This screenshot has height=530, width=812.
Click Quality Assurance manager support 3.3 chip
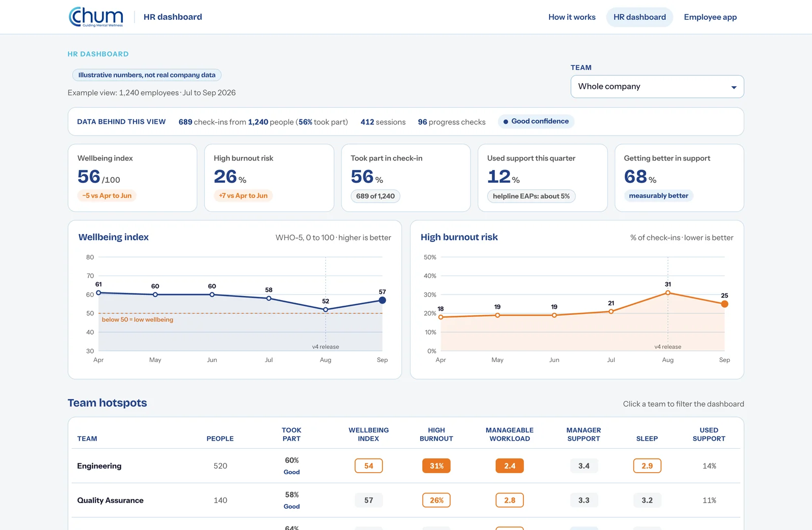[584, 501]
